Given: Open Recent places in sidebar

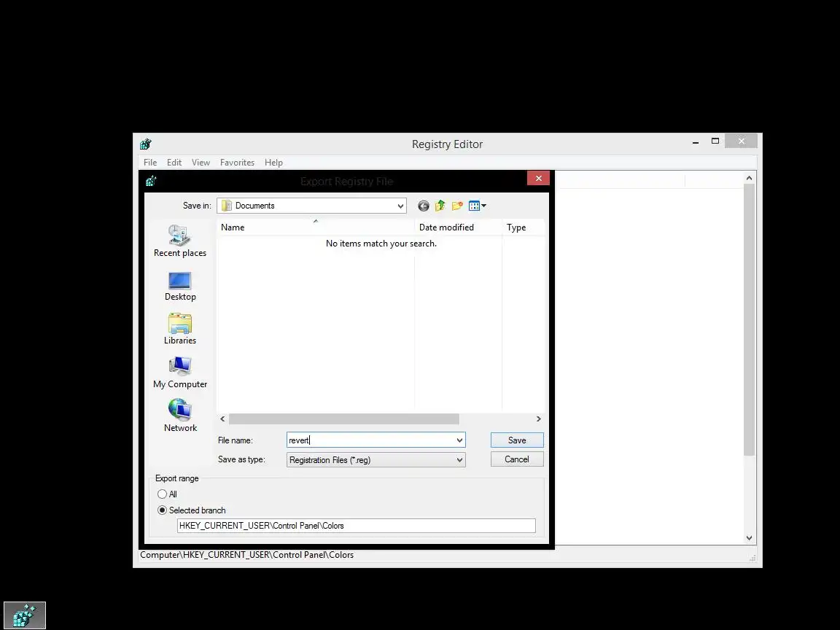Looking at the screenshot, I should (x=180, y=241).
